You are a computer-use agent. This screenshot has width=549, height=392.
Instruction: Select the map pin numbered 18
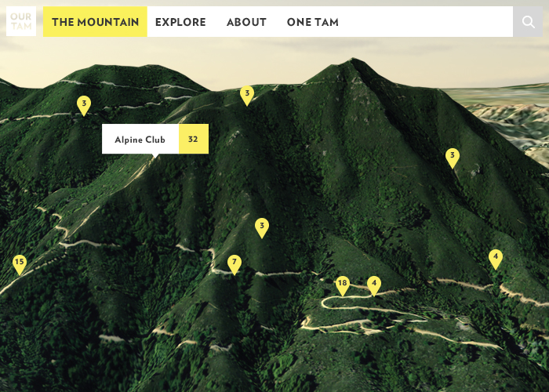pyautogui.click(x=342, y=285)
